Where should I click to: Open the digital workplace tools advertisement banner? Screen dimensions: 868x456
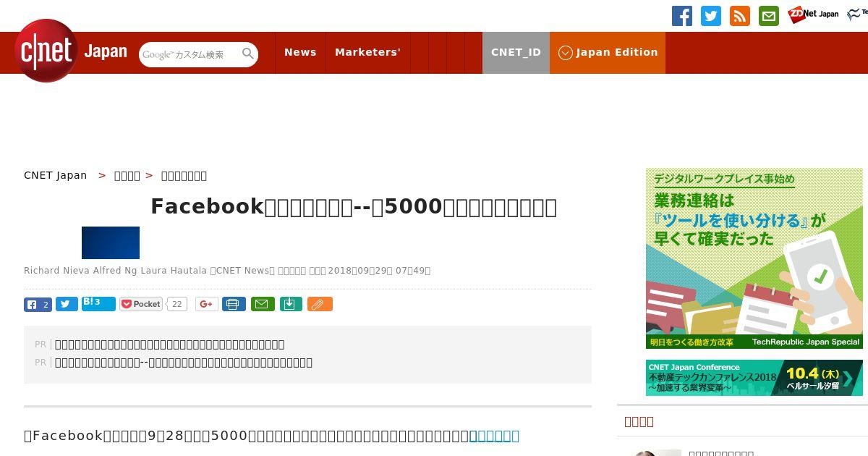coord(754,258)
